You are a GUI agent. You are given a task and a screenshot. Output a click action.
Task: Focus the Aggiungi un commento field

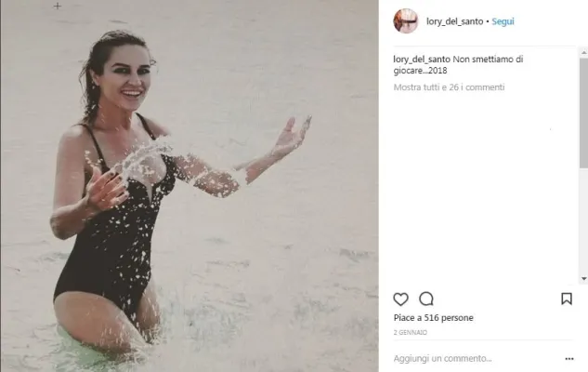(x=477, y=358)
